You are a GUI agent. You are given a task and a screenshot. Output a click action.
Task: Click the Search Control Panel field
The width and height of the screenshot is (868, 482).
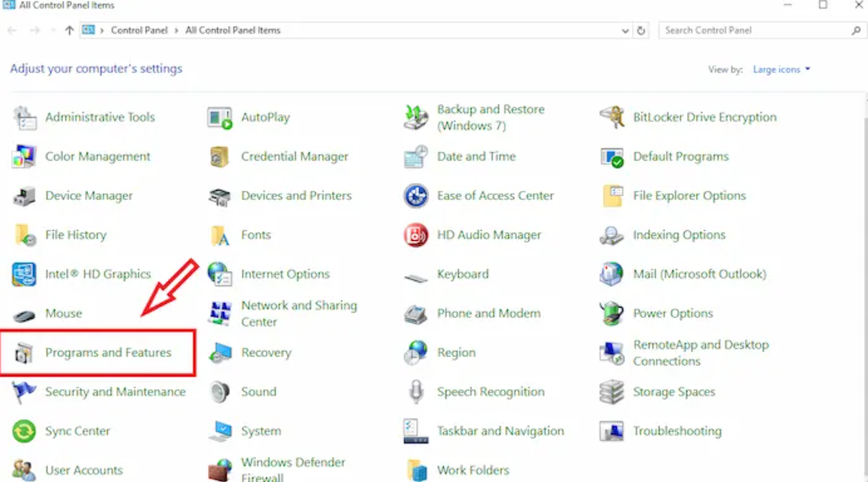(x=763, y=30)
